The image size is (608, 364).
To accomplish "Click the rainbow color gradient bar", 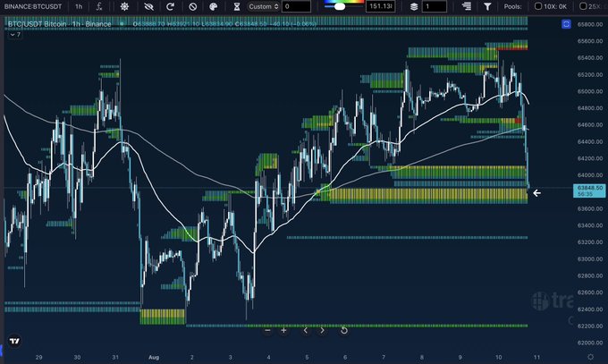I will (343, 2).
